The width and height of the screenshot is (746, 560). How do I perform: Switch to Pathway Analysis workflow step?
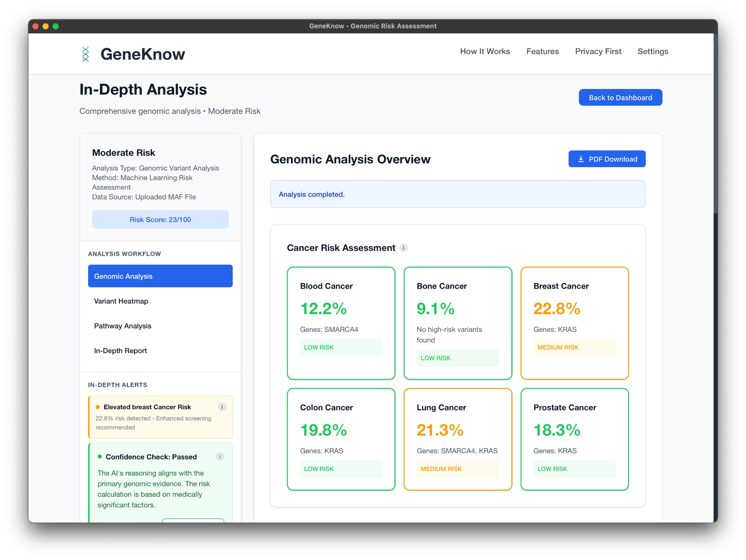[160, 326]
